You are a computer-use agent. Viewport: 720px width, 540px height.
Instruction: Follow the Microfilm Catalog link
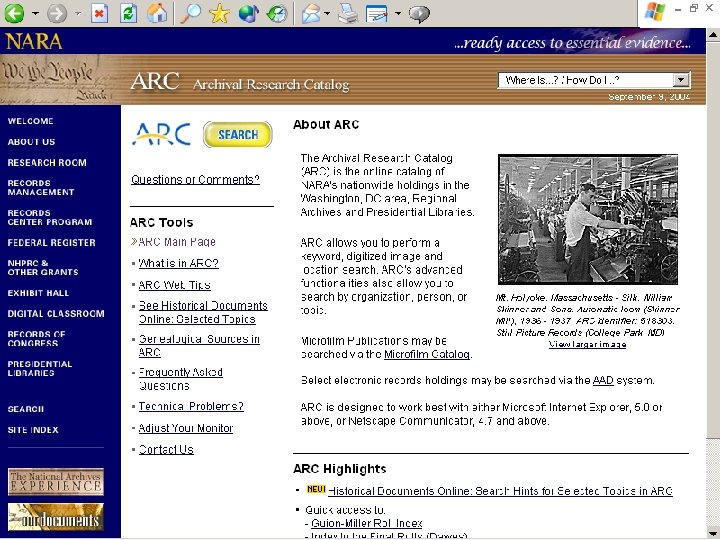click(427, 354)
